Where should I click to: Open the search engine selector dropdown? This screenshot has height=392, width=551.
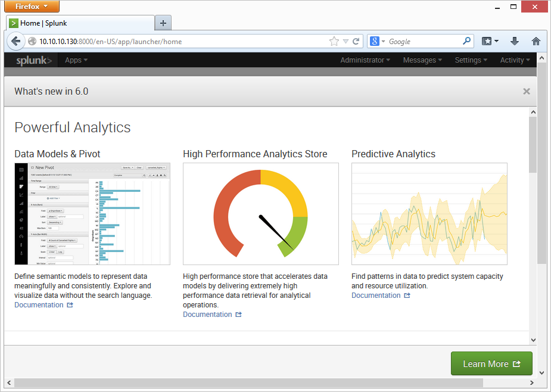[383, 42]
